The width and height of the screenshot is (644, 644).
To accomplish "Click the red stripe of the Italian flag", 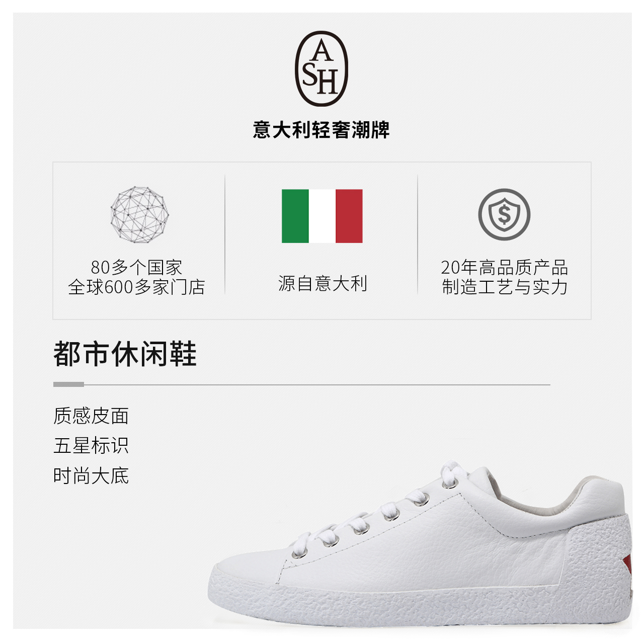I will 349,216.
